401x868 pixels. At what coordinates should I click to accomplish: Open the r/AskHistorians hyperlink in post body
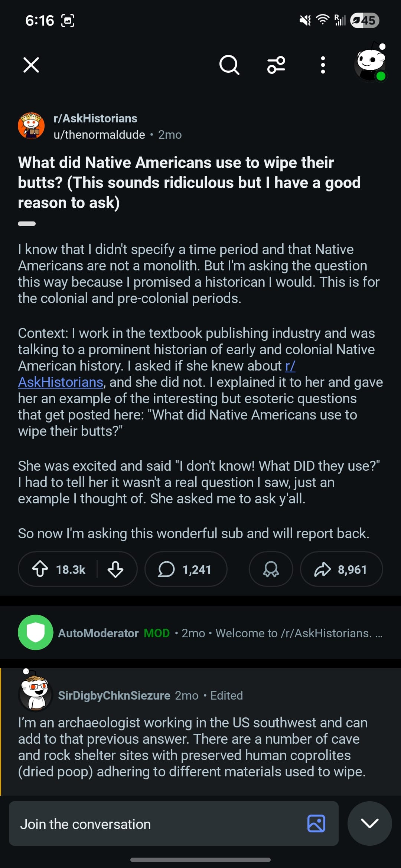point(61,382)
